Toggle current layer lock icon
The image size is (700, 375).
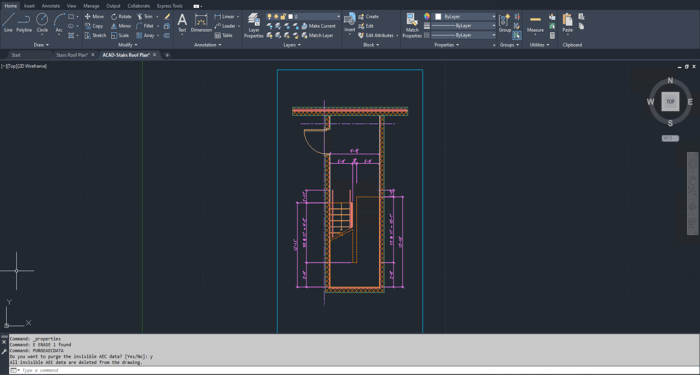coord(283,17)
